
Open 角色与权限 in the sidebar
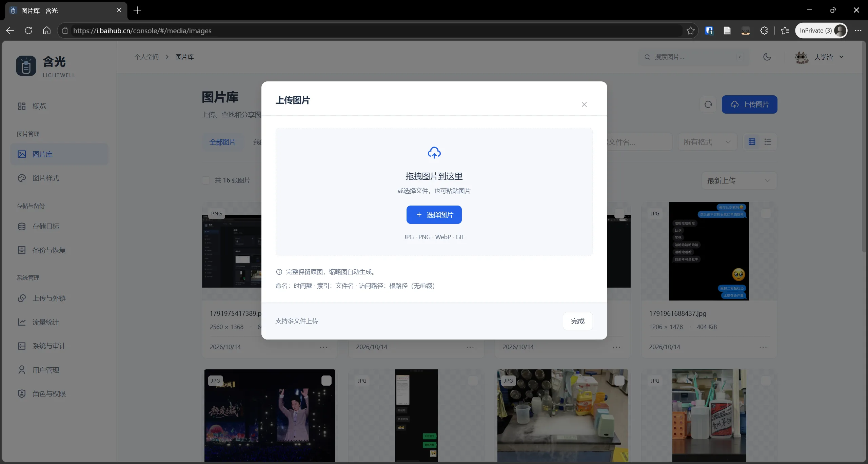(59, 394)
